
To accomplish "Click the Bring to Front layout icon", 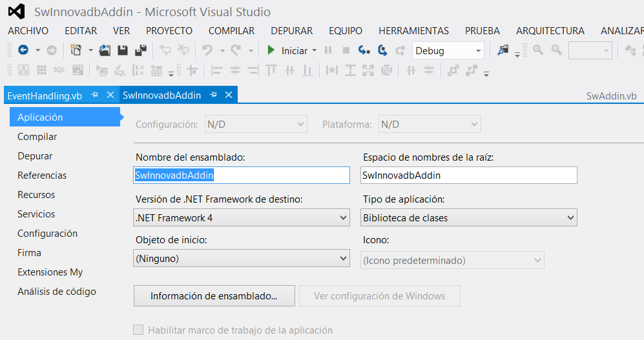I will [453, 70].
